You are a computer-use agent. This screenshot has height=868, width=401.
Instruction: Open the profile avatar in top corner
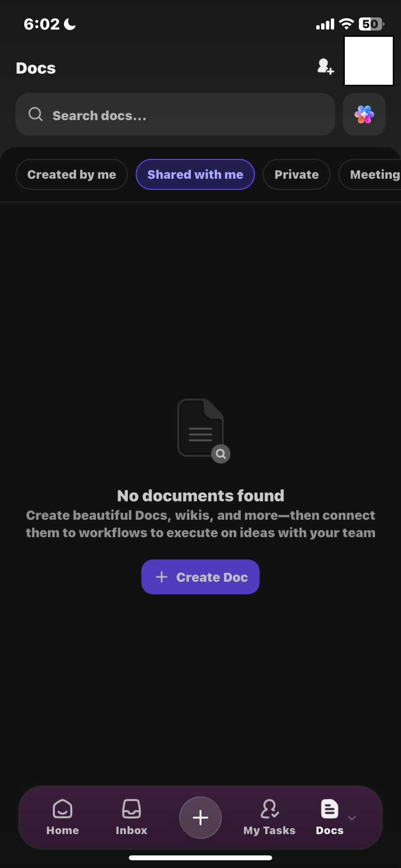point(369,61)
